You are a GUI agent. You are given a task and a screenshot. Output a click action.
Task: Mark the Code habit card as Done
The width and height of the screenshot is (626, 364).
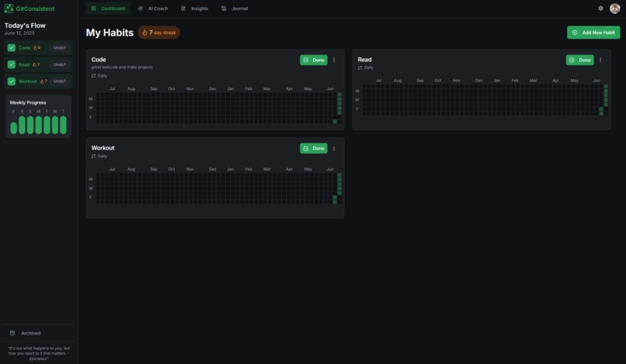tap(314, 60)
